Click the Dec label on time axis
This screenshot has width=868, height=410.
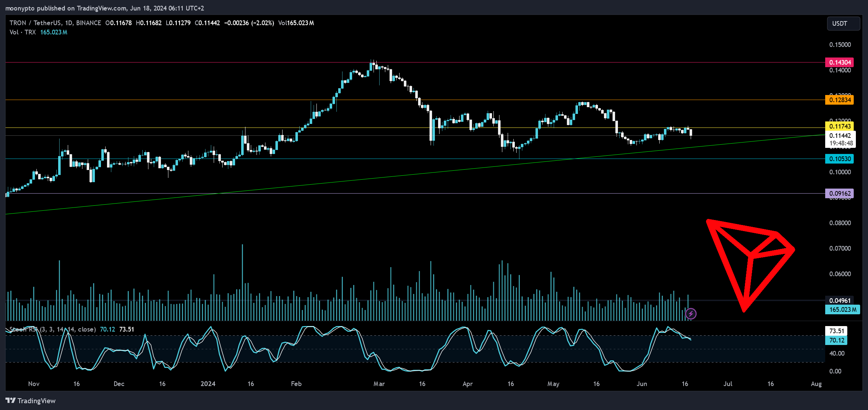coord(119,384)
